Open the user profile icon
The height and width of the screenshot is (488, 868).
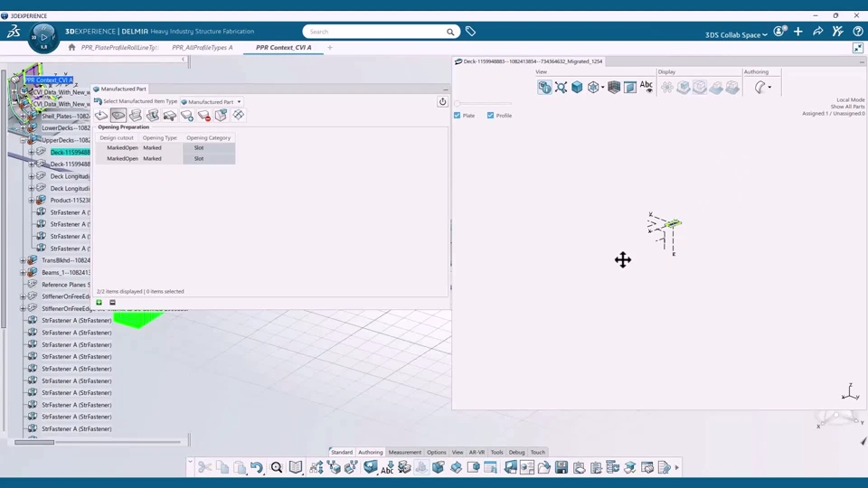tap(779, 32)
